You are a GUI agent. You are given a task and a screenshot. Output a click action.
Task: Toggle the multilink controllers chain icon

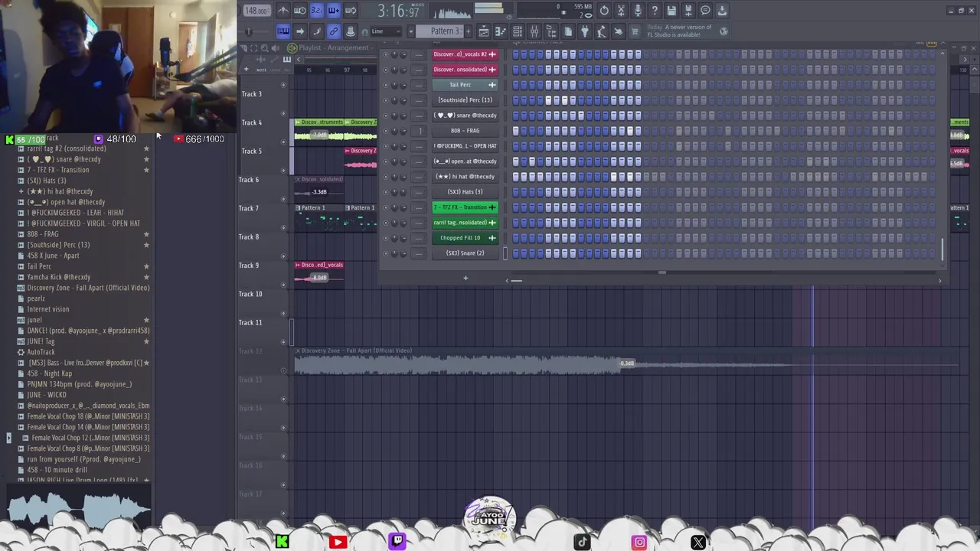pos(334,31)
